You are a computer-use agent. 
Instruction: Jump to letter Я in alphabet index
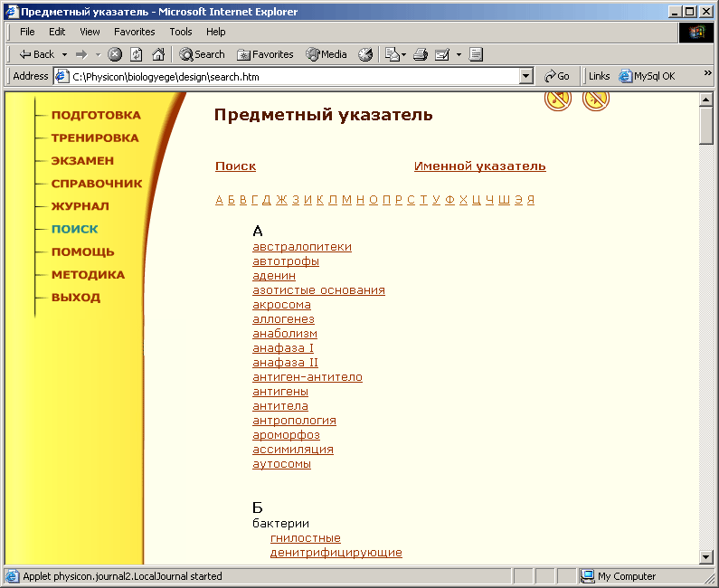pyautogui.click(x=531, y=200)
